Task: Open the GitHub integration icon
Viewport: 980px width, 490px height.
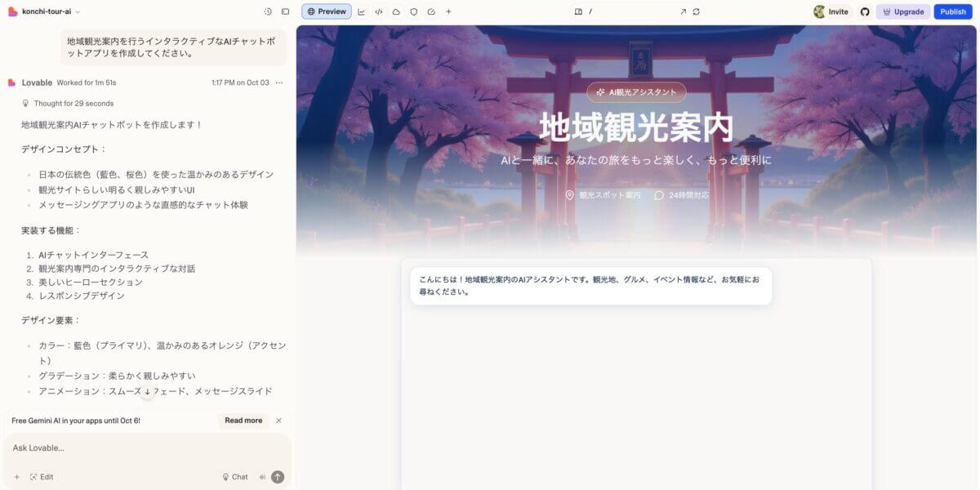Action: coord(865,11)
